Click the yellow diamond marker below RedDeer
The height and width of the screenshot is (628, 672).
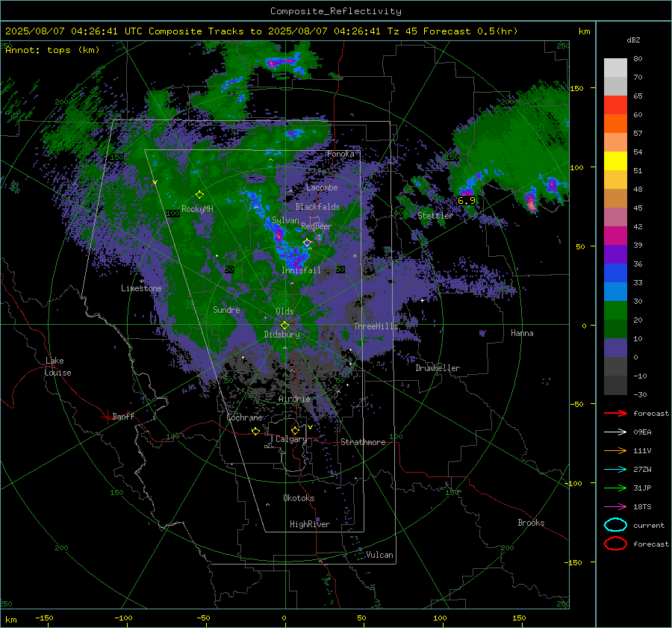point(307,243)
